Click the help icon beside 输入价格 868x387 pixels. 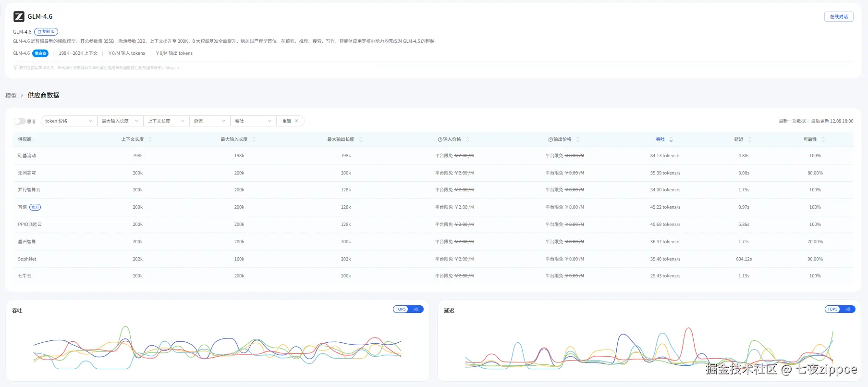coord(440,139)
